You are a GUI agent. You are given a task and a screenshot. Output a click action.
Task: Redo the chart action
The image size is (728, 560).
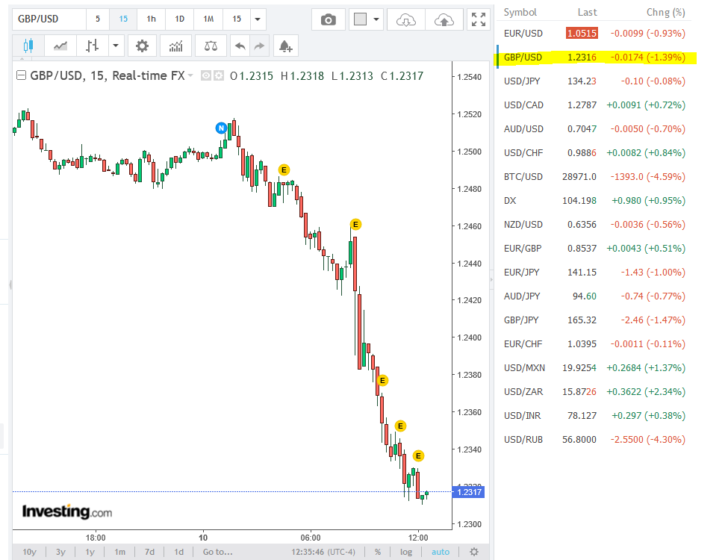coord(260,46)
